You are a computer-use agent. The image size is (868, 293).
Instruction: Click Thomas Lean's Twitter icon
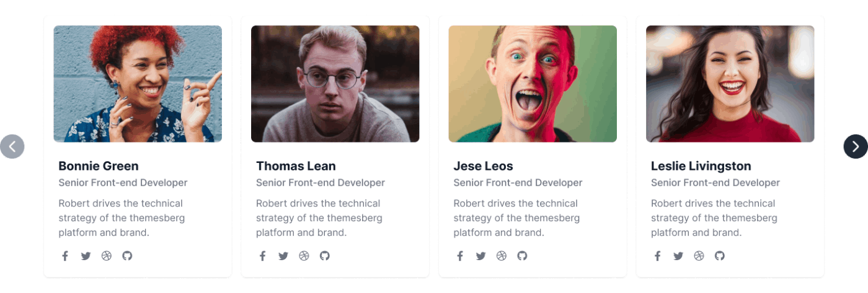point(283,256)
